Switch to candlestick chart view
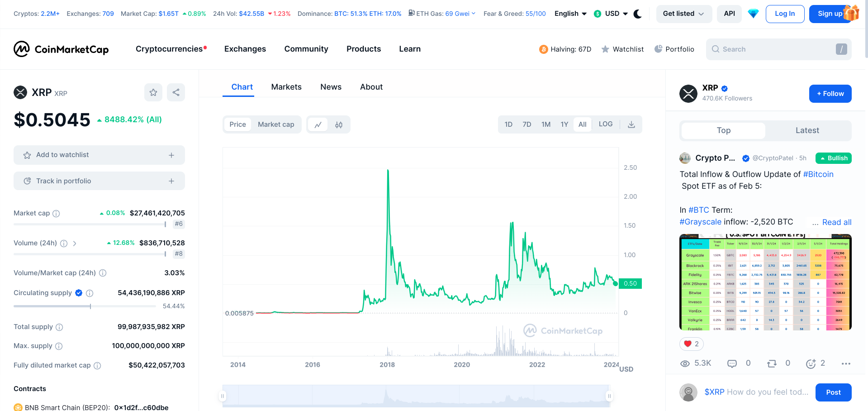 click(339, 124)
